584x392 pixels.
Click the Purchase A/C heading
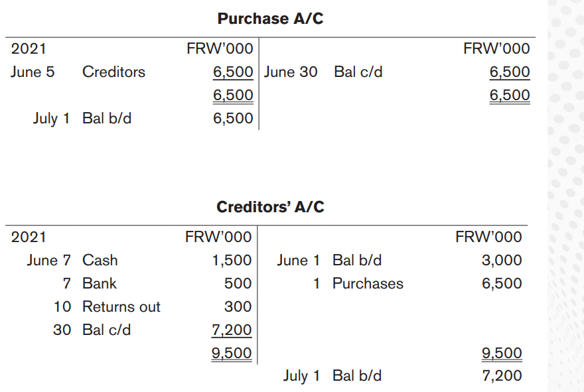270,19
